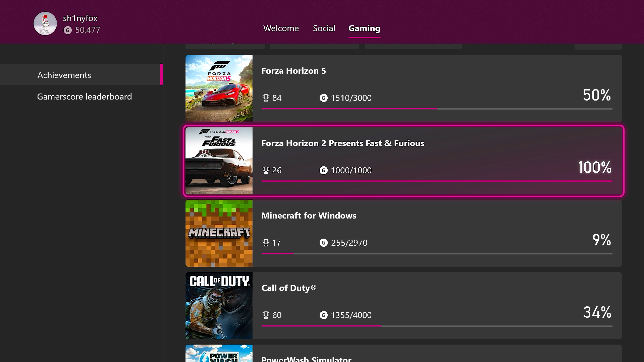Open the sh1nyfox profile avatar
Screen dimensions: 644x362
[x=45, y=23]
